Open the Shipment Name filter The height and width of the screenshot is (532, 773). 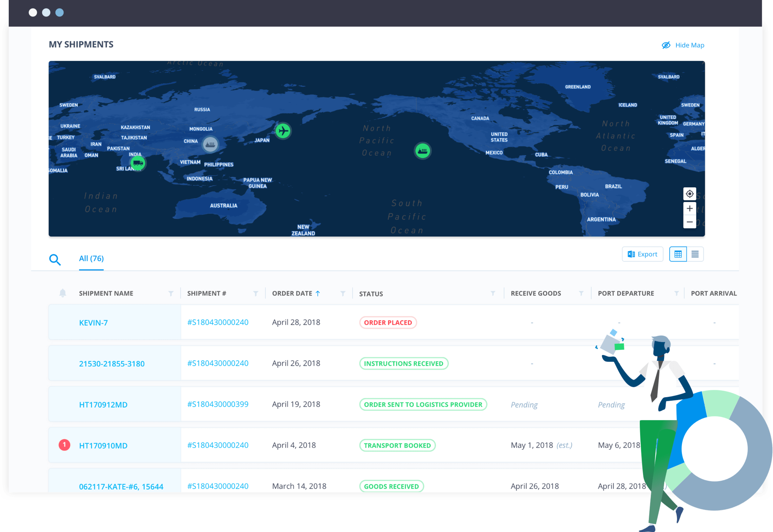171,293
